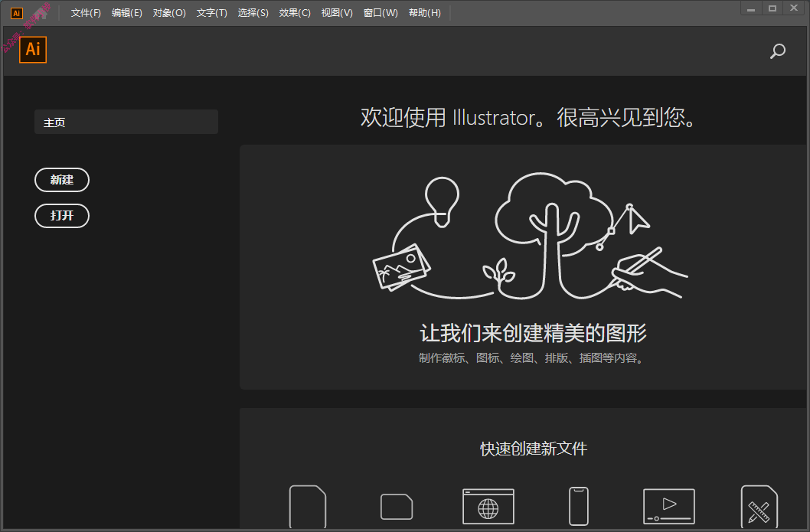The image size is (810, 532).
Task: Click the 让我们来创建精美的图形 heading
Action: click(x=533, y=333)
